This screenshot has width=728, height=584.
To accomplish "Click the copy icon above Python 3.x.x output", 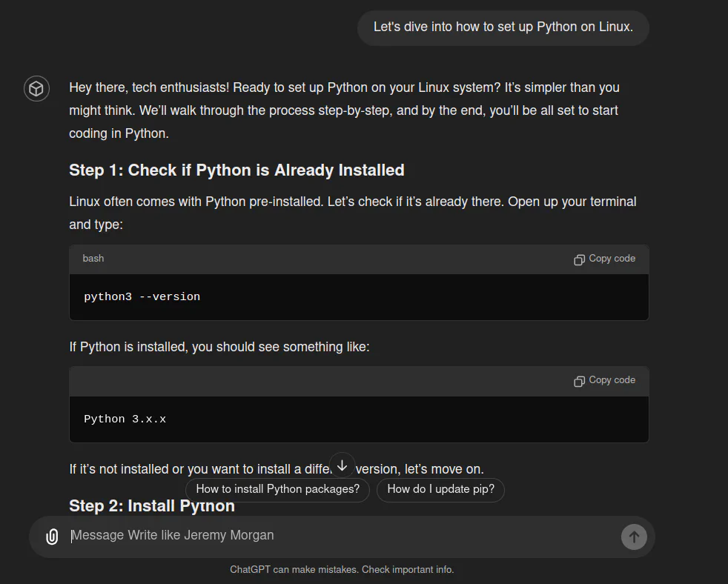I will coord(579,381).
